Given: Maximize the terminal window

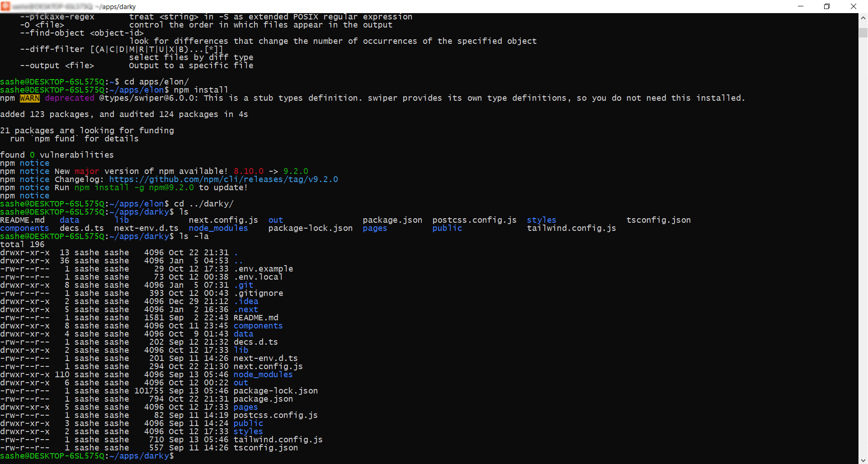Looking at the screenshot, I should pyautogui.click(x=827, y=6).
